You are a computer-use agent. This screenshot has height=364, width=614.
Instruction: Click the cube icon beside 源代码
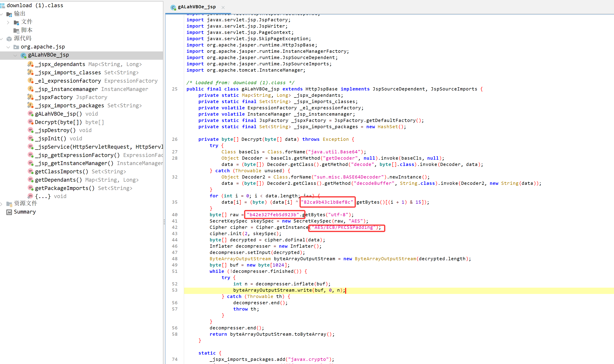click(x=9, y=39)
